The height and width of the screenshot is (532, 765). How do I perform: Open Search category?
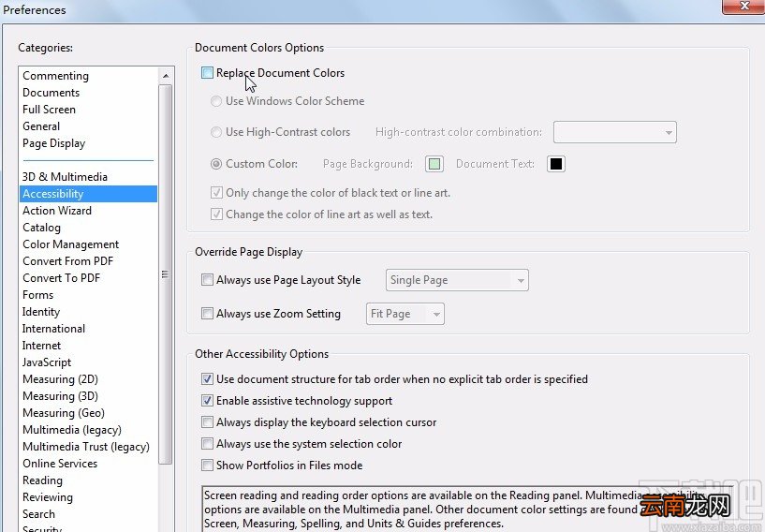[x=38, y=514]
